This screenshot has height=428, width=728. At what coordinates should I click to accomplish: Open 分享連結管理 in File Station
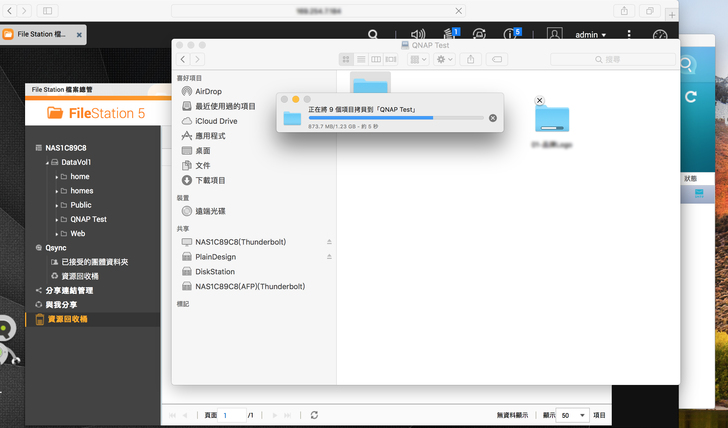(69, 291)
